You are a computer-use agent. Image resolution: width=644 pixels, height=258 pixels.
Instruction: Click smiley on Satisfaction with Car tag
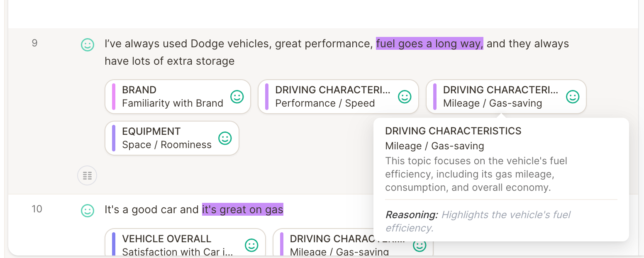coord(251,245)
